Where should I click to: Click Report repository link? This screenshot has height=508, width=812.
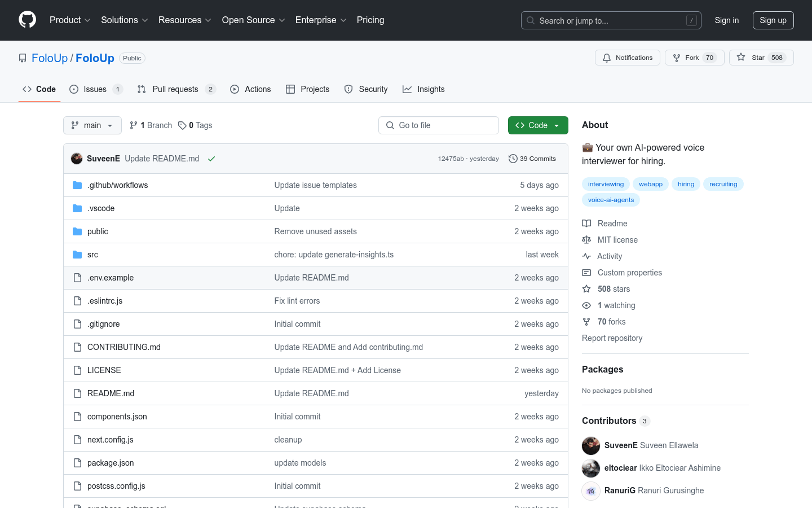tap(612, 338)
